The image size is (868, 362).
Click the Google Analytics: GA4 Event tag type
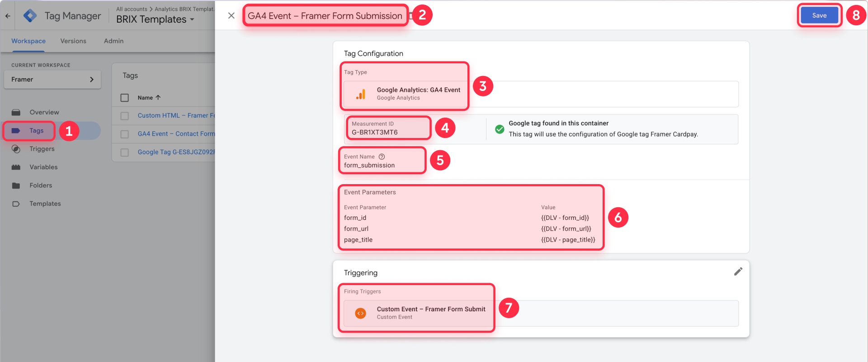pyautogui.click(x=541, y=94)
